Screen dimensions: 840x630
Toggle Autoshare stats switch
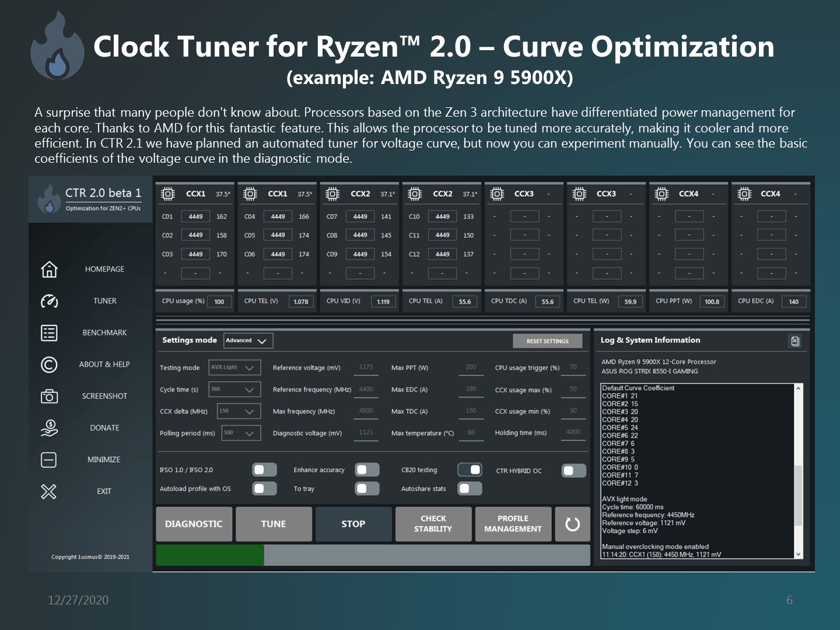tap(470, 488)
